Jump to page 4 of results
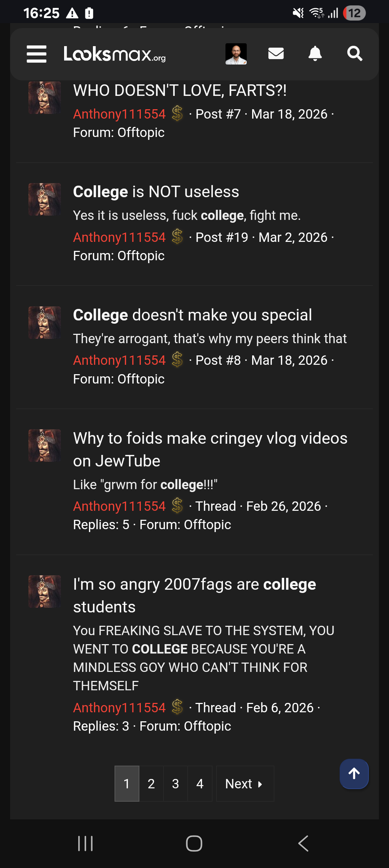389x868 pixels. (200, 783)
